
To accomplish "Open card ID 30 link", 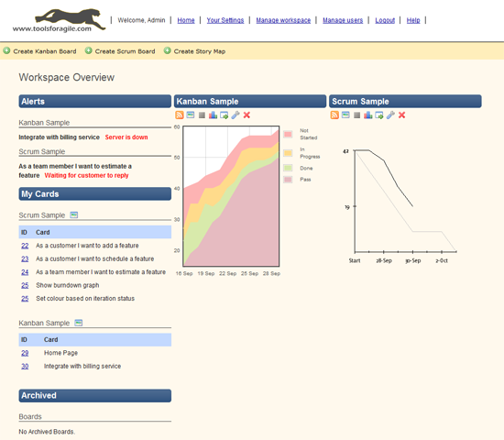I will click(25, 367).
